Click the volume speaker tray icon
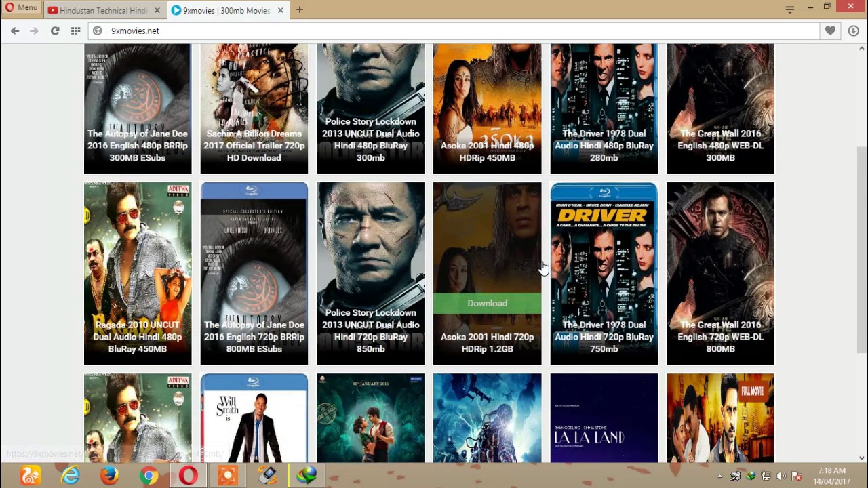 click(x=781, y=476)
